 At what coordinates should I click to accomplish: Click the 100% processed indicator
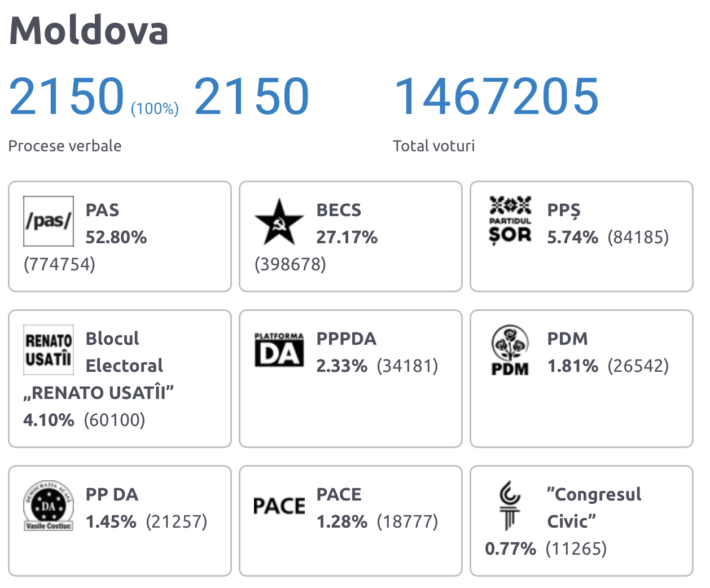tap(155, 108)
